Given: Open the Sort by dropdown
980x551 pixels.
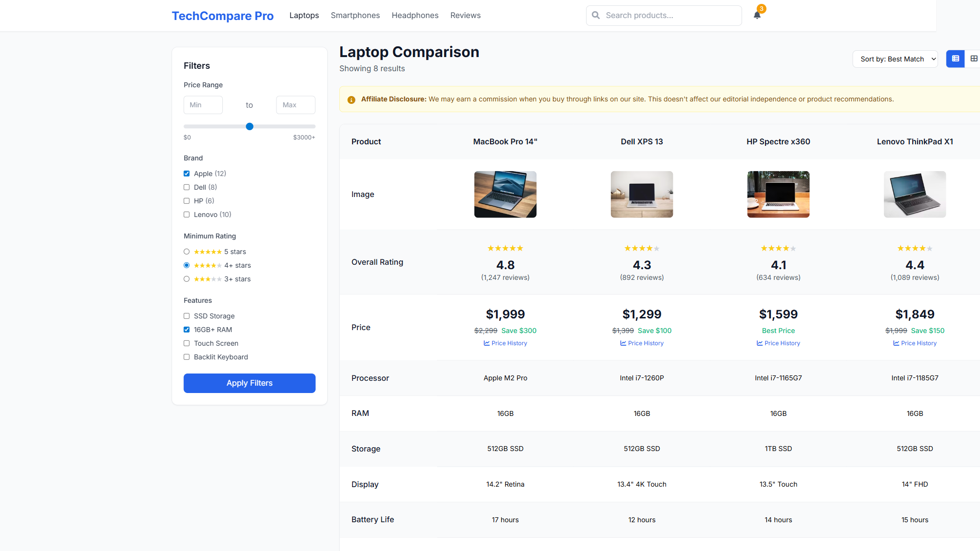Looking at the screenshot, I should pyautogui.click(x=895, y=59).
